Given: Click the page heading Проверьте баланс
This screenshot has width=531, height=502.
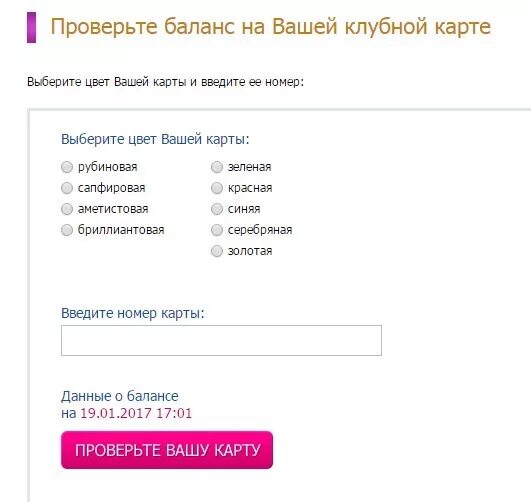Looking at the screenshot, I should click(271, 26).
